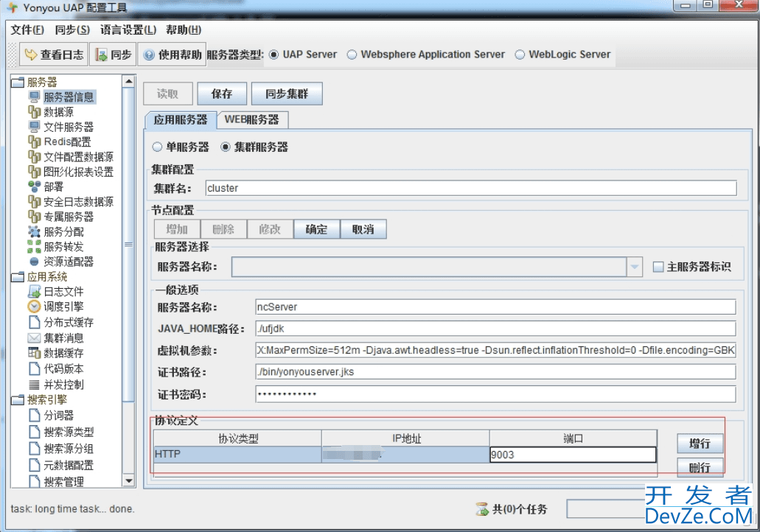
Task: Click the 专属服务器 icon
Action: coord(35,217)
